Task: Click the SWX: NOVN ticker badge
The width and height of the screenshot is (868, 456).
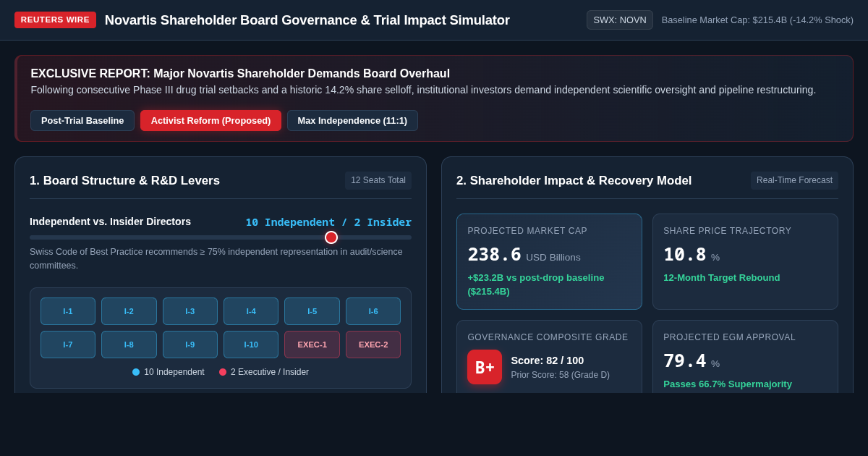Action: coord(620,20)
